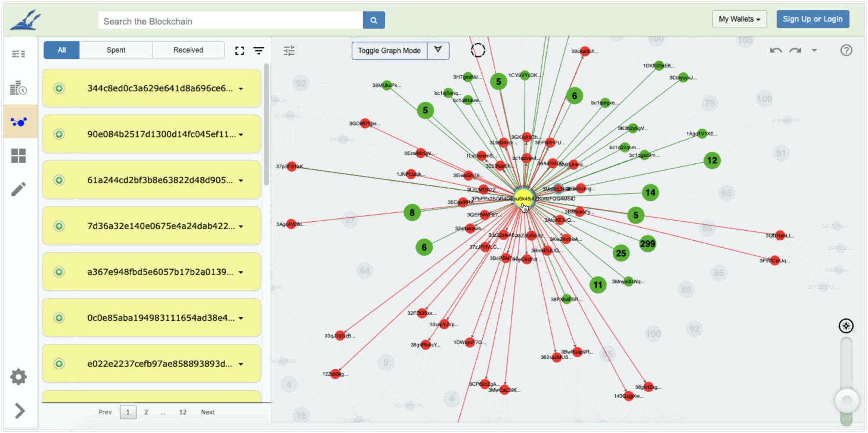Click the blockchain search magnifier button
Image resolution: width=868 pixels, height=433 pixels.
[x=374, y=20]
